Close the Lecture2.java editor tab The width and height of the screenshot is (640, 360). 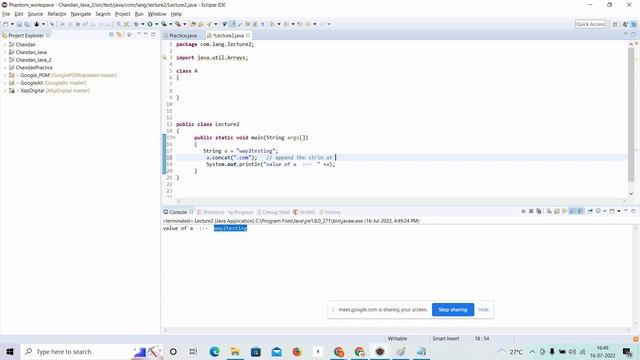coord(248,36)
